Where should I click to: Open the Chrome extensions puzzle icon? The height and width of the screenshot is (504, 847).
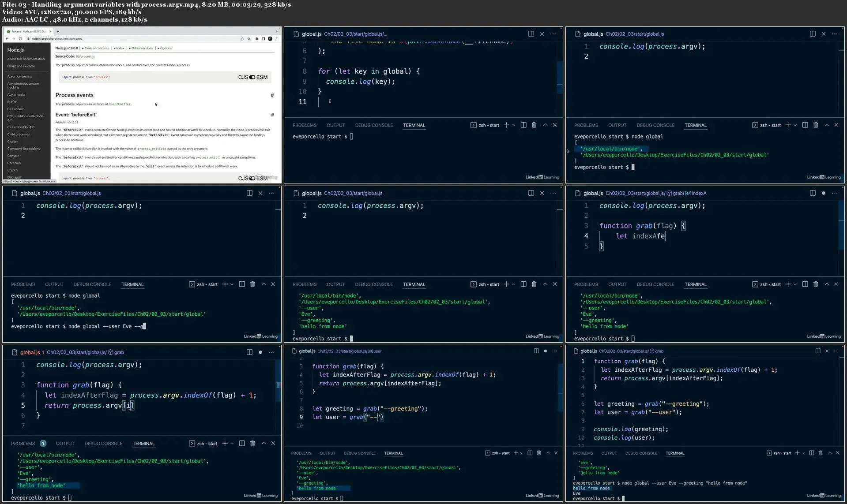(257, 39)
